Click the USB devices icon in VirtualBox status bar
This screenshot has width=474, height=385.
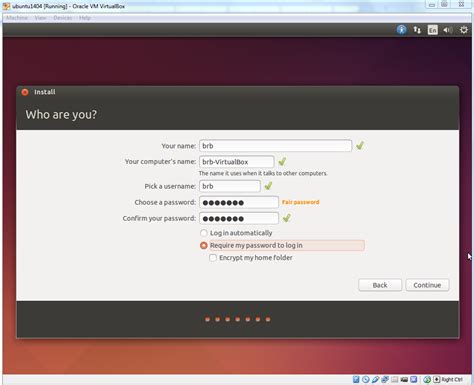pyautogui.click(x=375, y=379)
